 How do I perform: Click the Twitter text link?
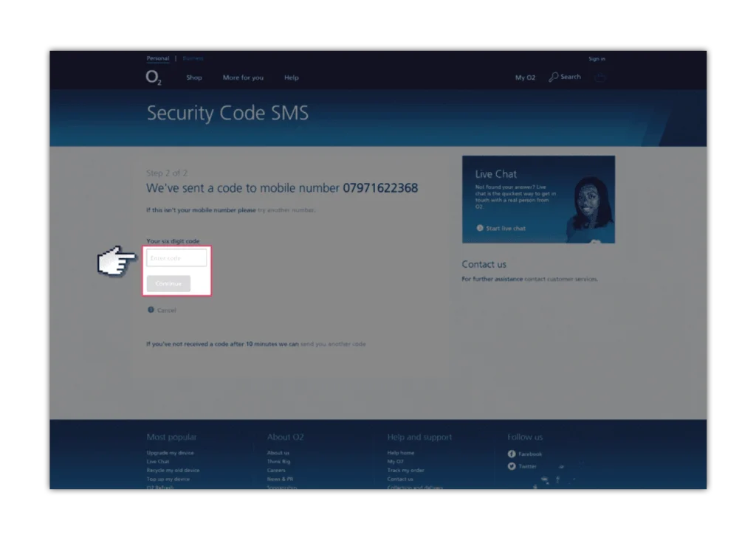527,466
